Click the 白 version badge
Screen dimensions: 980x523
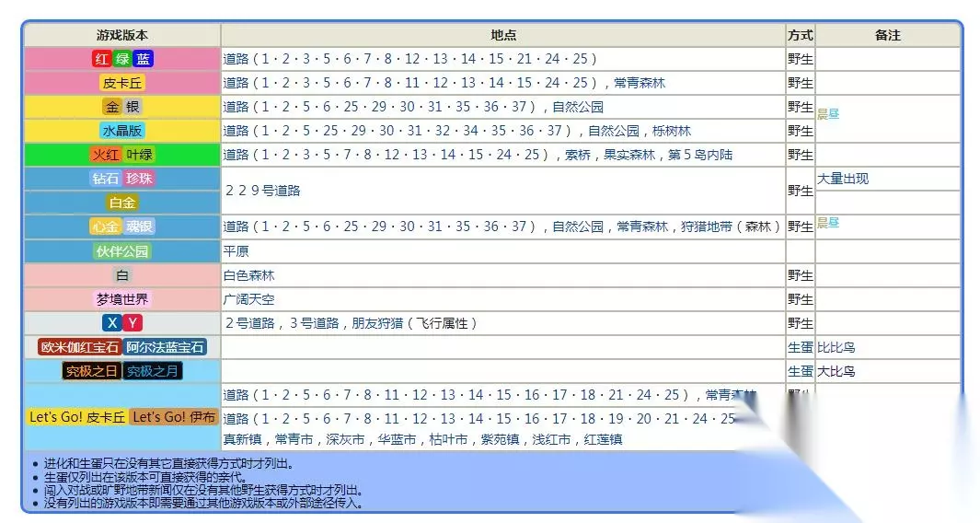[x=122, y=275]
